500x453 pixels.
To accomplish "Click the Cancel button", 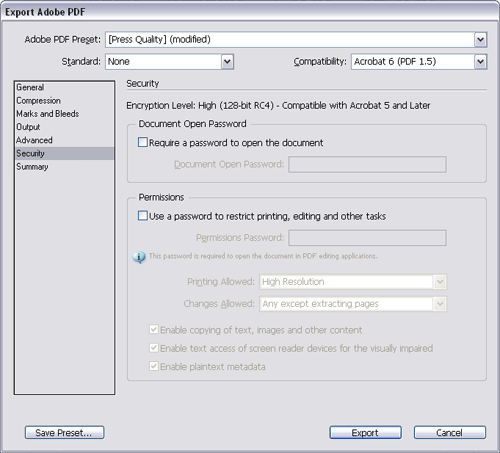I will tap(450, 433).
